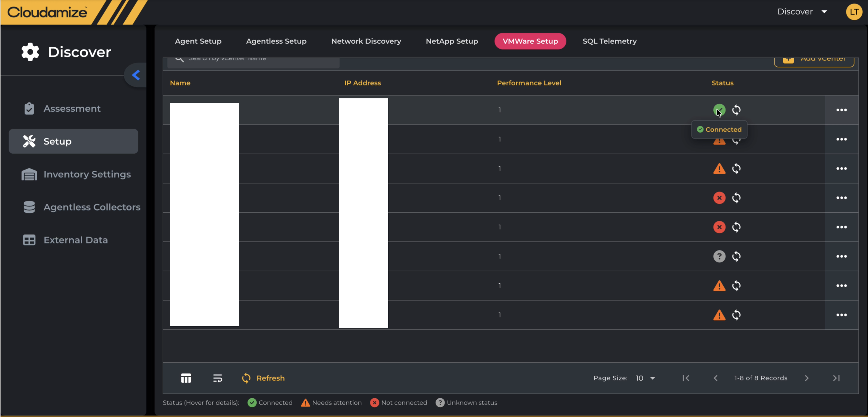Image resolution: width=868 pixels, height=417 pixels.
Task: Click the 1-8 of 8 Records text
Action: (760, 378)
